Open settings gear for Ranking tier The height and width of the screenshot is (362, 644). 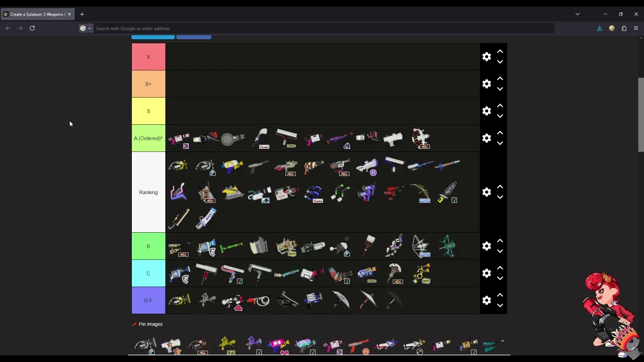coord(487,192)
